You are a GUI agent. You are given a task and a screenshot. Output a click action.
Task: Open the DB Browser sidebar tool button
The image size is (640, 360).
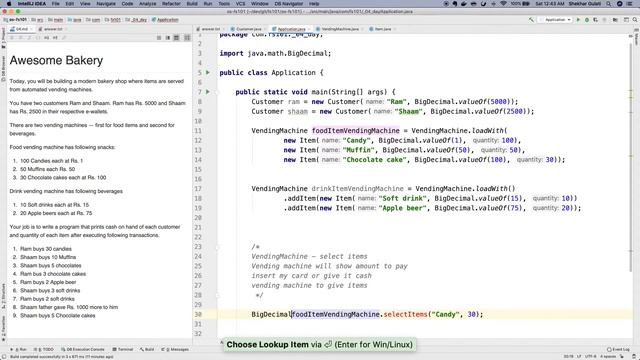[x=3, y=68]
